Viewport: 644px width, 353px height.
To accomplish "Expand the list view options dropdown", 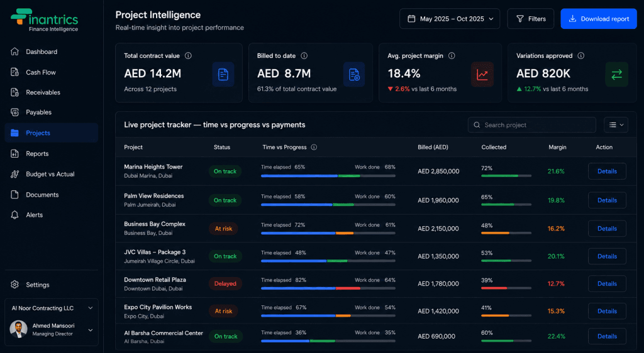I will coord(616,125).
